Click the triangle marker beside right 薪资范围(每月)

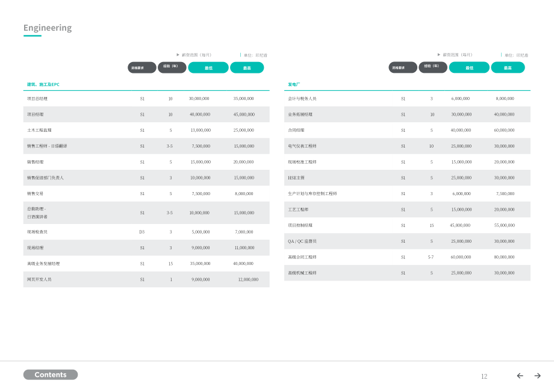(439, 55)
